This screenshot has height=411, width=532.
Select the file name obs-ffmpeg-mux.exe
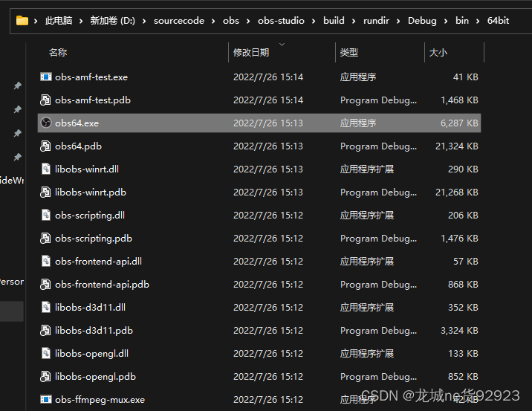[x=100, y=399]
